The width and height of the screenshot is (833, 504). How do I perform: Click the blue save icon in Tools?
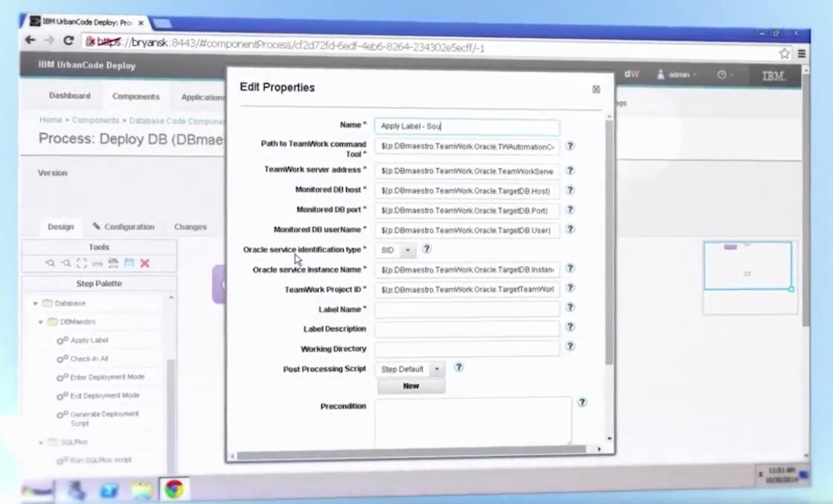click(129, 263)
